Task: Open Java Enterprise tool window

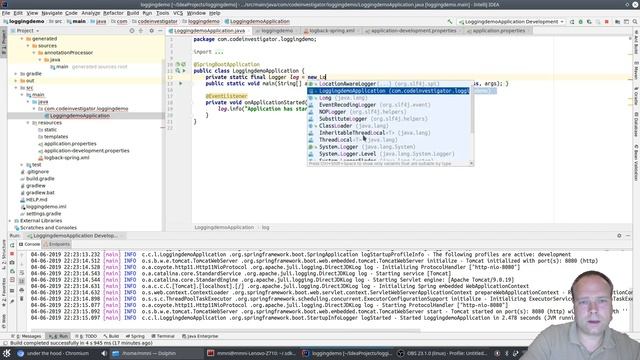Action: point(200,336)
